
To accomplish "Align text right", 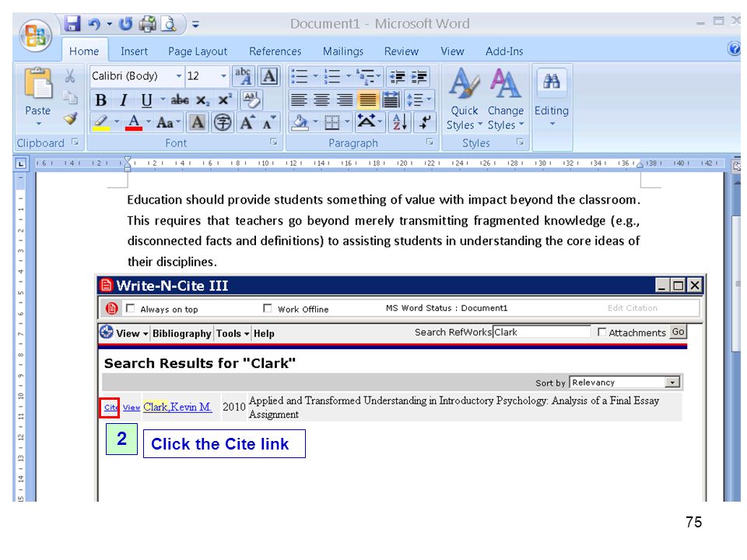I will tap(345, 100).
